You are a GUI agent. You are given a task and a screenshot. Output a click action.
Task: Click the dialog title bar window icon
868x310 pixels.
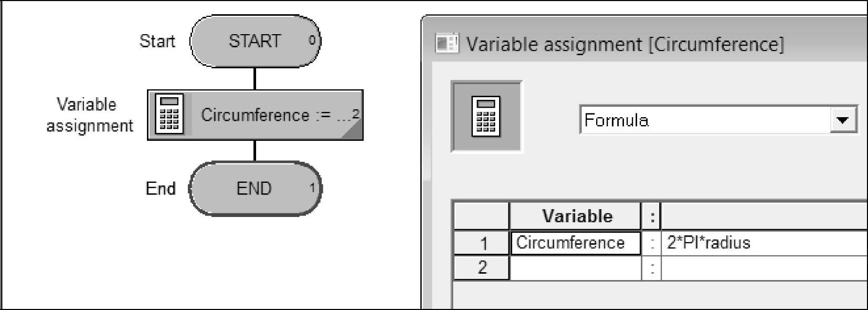pyautogui.click(x=447, y=43)
